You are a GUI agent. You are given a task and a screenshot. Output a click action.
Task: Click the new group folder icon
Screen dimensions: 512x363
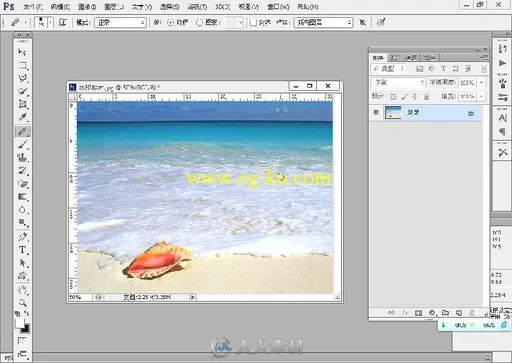[x=445, y=313]
